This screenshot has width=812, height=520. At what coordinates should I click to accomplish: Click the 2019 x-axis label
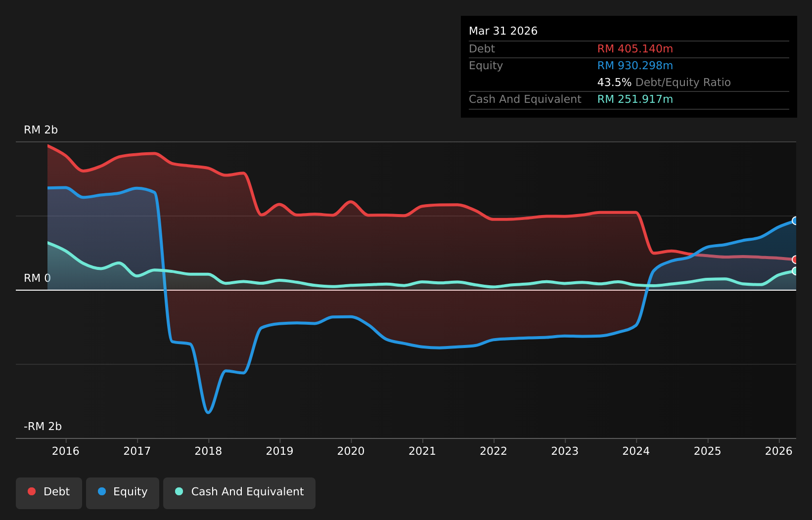pyautogui.click(x=280, y=451)
